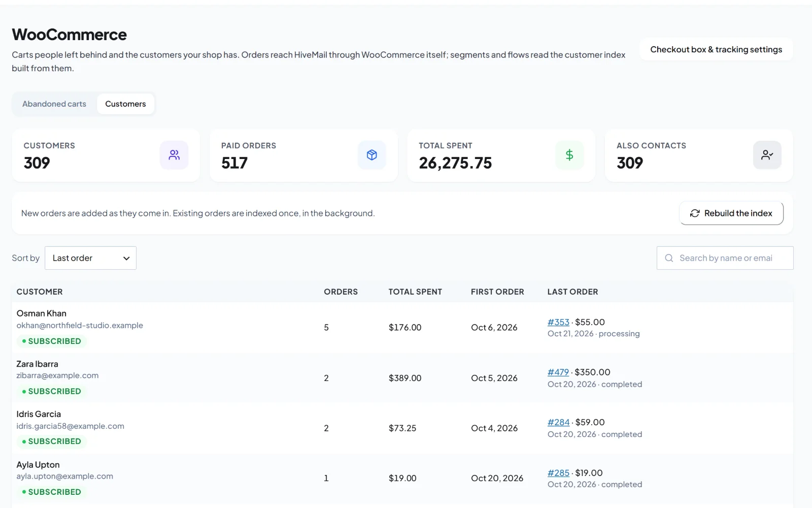Click the TOTAL SPENT column header
Image resolution: width=812 pixels, height=508 pixels.
click(415, 292)
